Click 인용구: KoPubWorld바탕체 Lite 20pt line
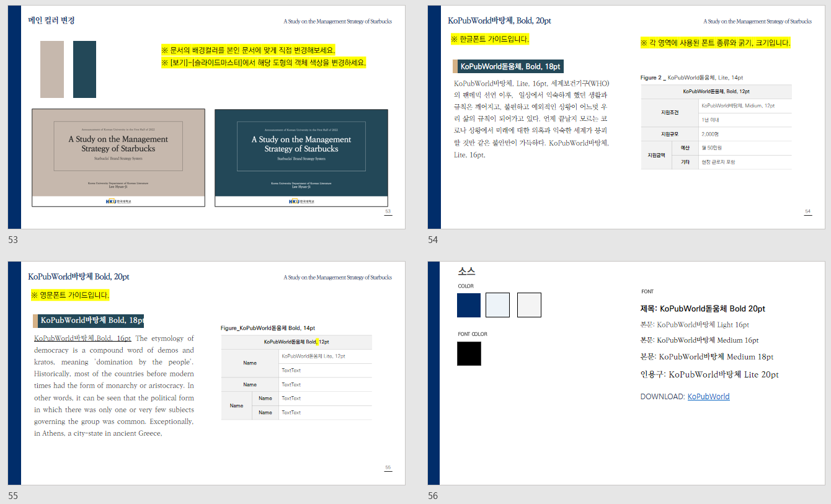831x504 pixels. click(709, 374)
